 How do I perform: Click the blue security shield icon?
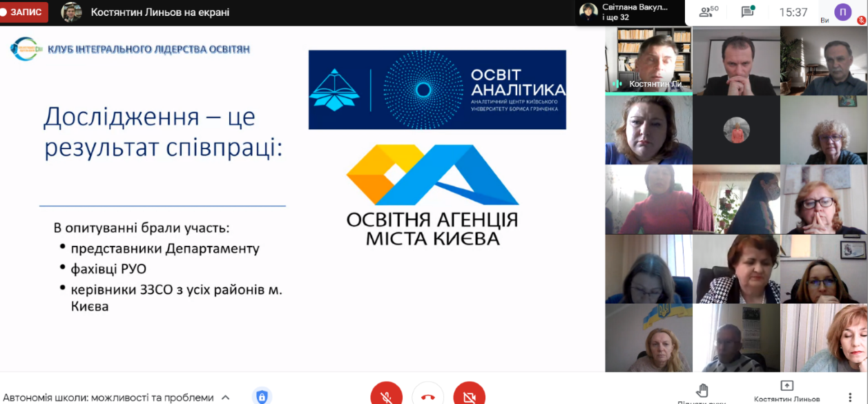coord(262,396)
